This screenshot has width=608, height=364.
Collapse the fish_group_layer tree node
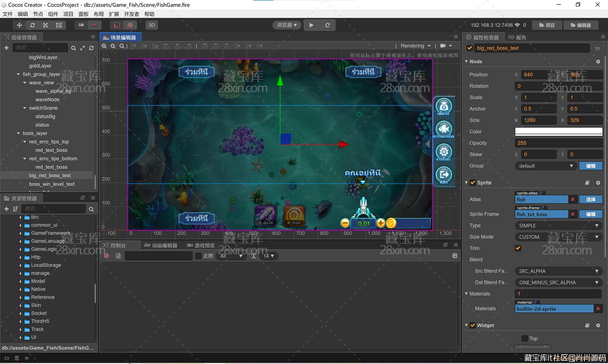point(18,74)
